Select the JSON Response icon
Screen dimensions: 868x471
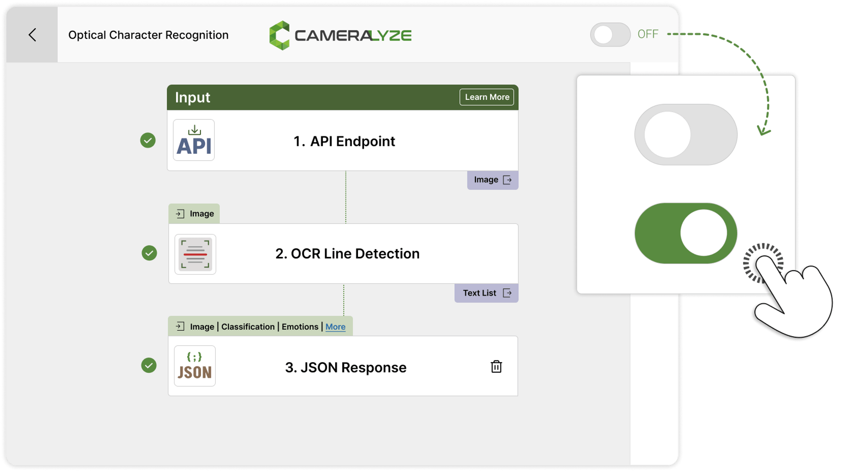tap(194, 366)
